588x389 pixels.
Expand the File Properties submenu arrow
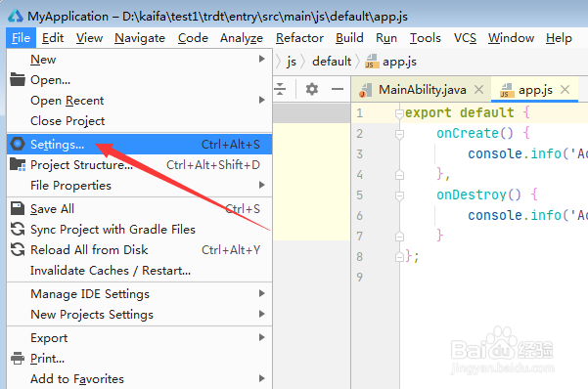coord(262,185)
